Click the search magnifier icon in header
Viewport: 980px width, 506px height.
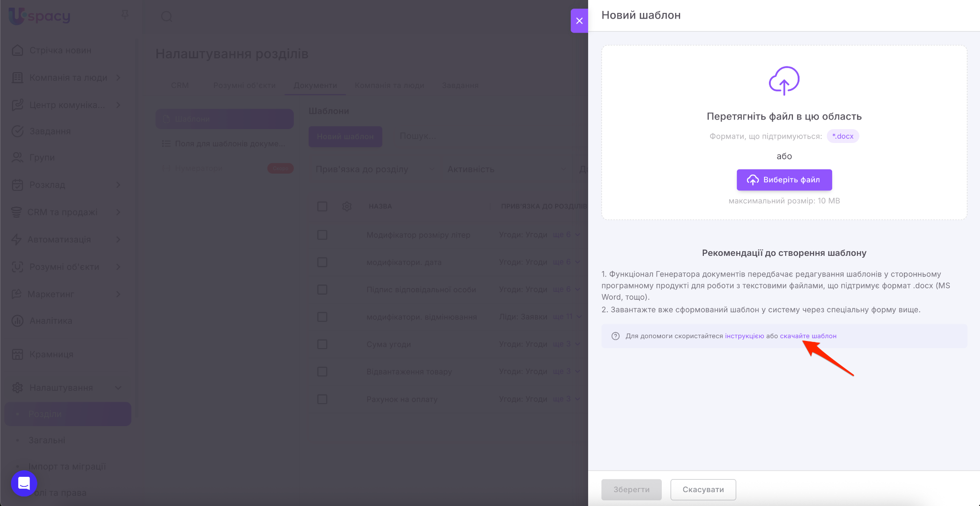[167, 17]
